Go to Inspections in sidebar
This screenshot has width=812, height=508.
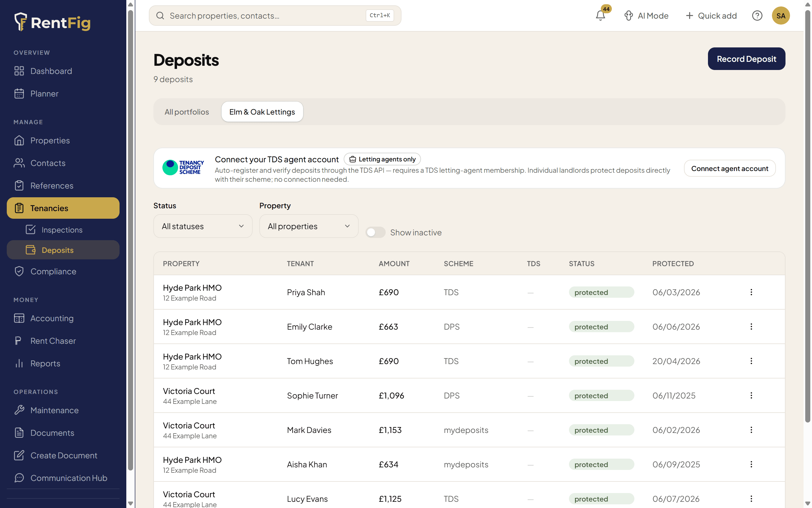click(x=63, y=229)
